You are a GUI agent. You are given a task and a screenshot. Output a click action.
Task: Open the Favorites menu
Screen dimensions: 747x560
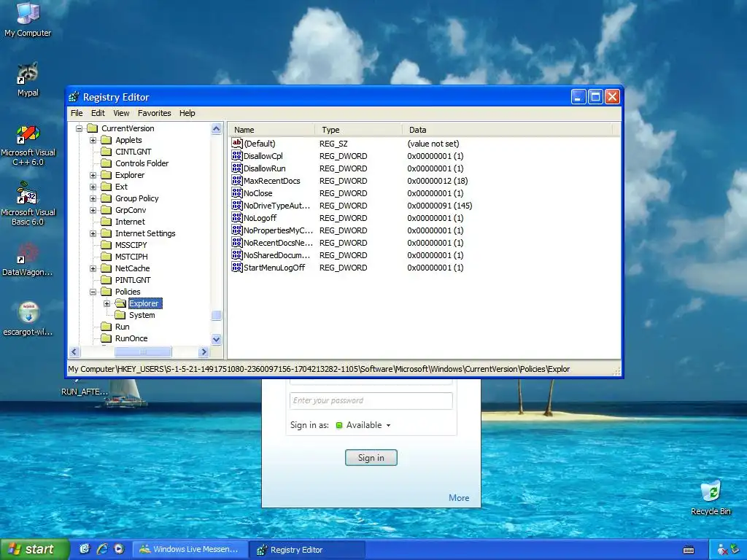[155, 113]
